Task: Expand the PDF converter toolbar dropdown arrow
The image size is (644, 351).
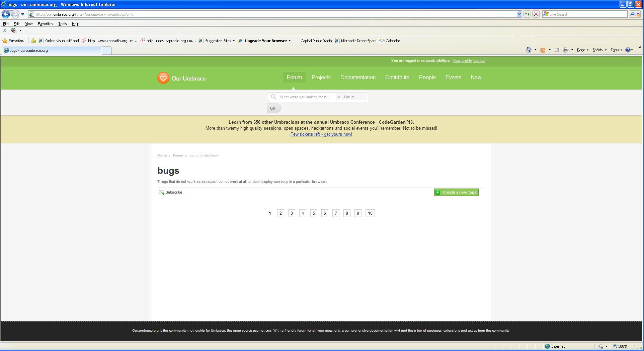Action: [20, 31]
